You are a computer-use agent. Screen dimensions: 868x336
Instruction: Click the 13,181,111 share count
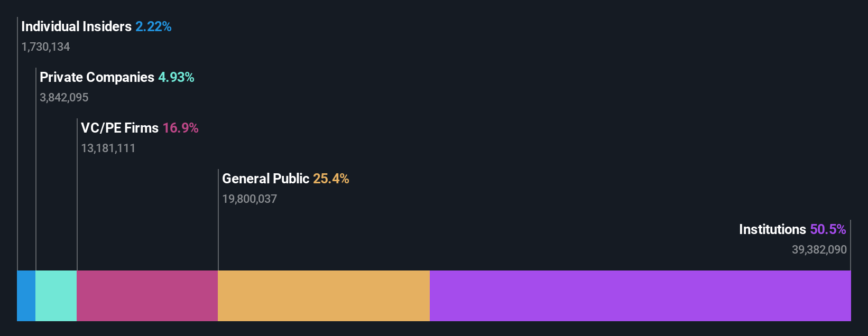point(108,148)
